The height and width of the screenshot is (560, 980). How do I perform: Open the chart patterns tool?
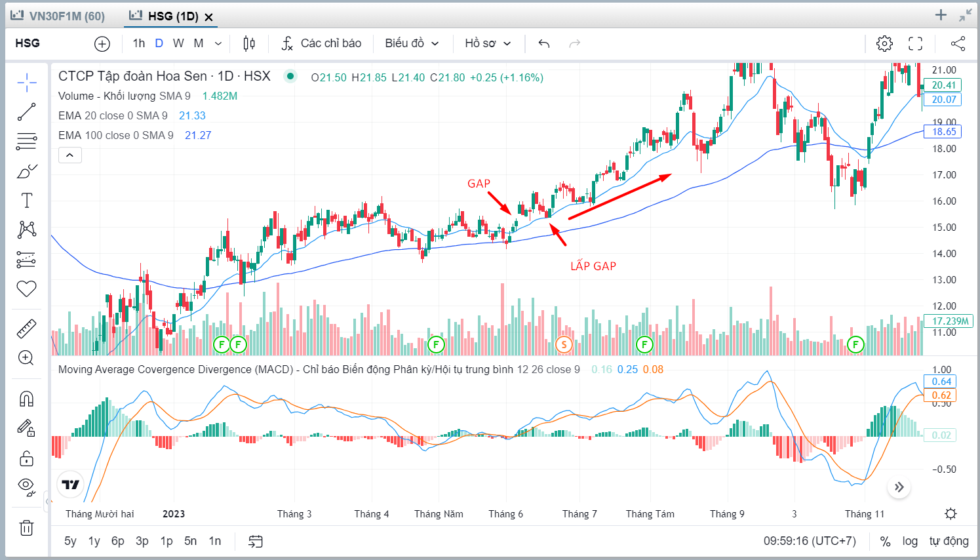pyautogui.click(x=27, y=230)
